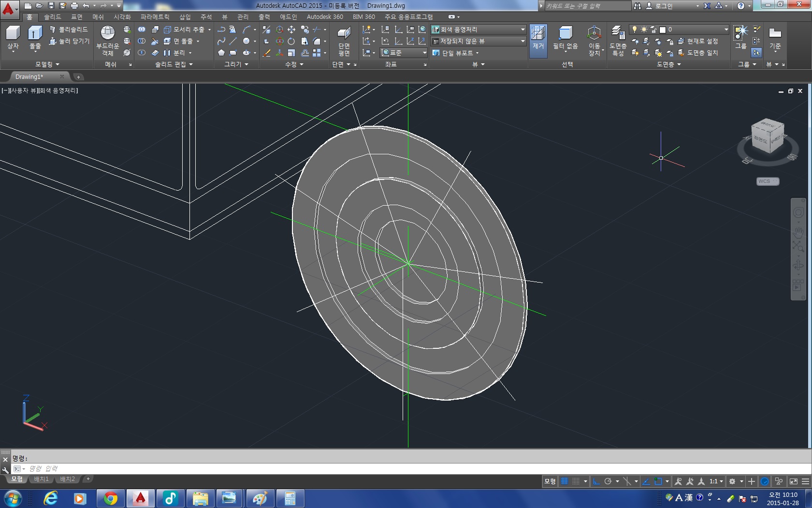Viewport: 812px width, 508px height.
Task: Click the white layer color swatch
Action: coord(663,30)
